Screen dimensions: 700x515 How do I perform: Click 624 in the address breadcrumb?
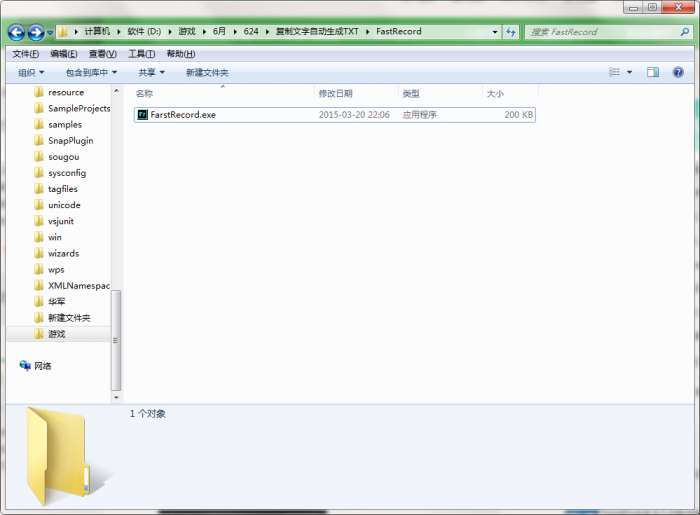pyautogui.click(x=251, y=32)
